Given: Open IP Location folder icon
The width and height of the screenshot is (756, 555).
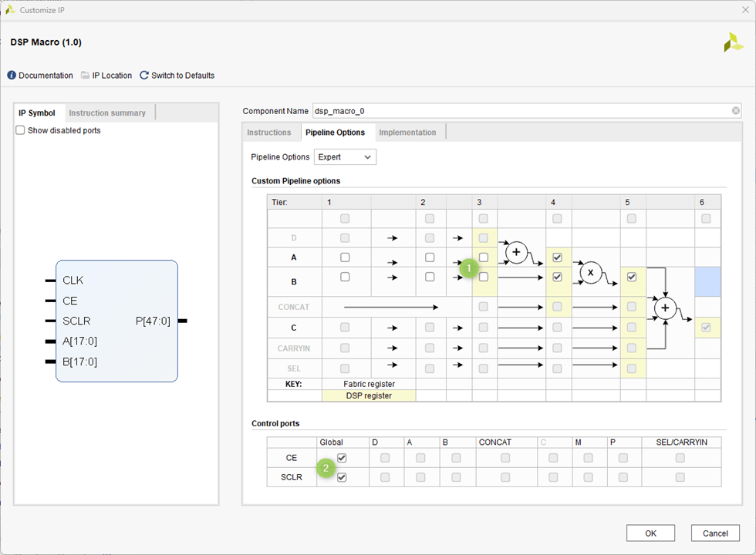Looking at the screenshot, I should (x=86, y=76).
